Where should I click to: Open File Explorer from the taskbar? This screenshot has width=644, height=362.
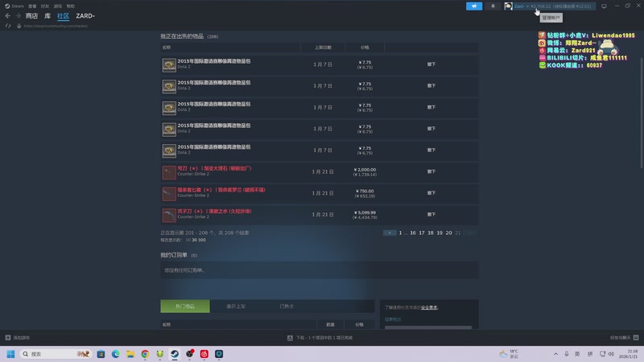click(130, 354)
